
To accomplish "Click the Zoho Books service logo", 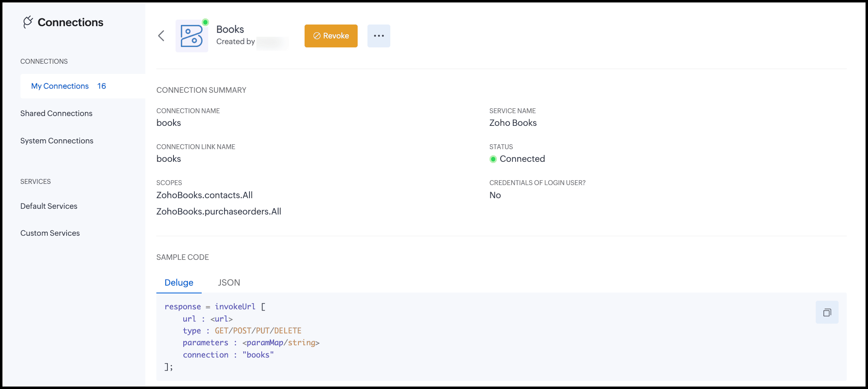I will coord(192,36).
